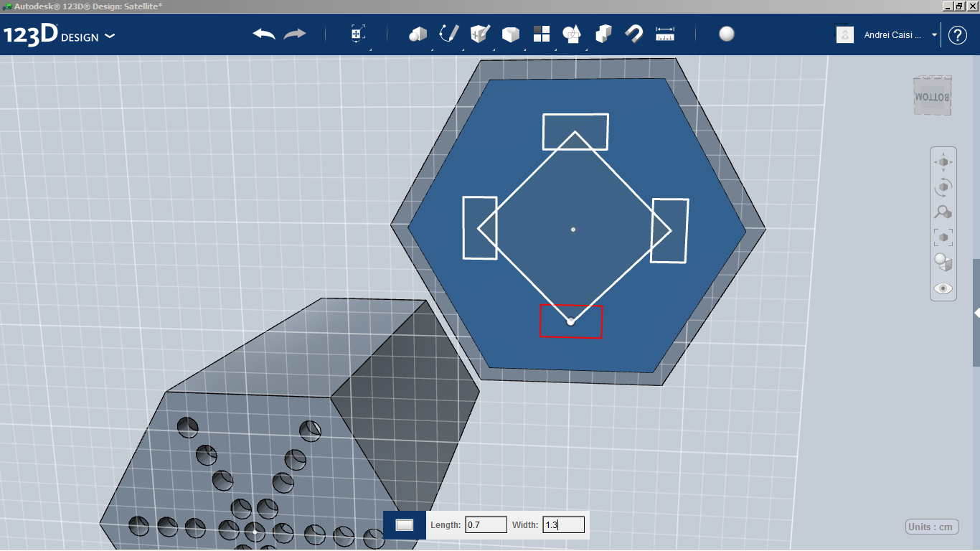The width and height of the screenshot is (980, 551).
Task: Click the Width input field
Action: point(563,525)
